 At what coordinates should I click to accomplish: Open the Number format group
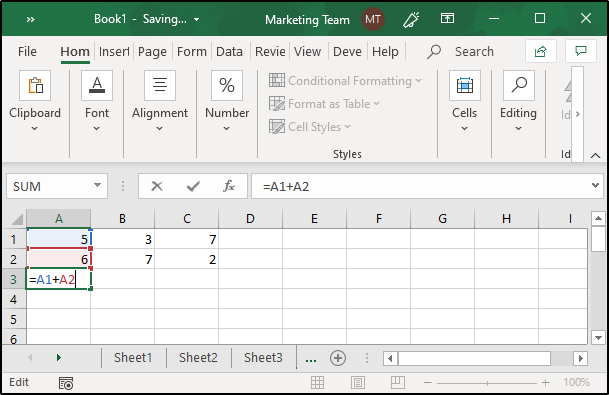pos(227,102)
